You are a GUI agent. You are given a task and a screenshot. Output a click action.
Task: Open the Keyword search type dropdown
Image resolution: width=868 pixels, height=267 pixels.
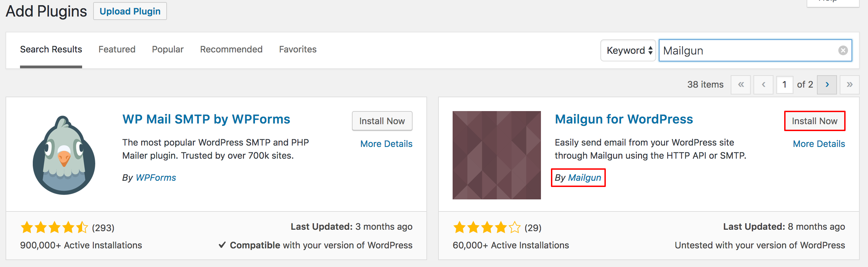[x=628, y=50]
